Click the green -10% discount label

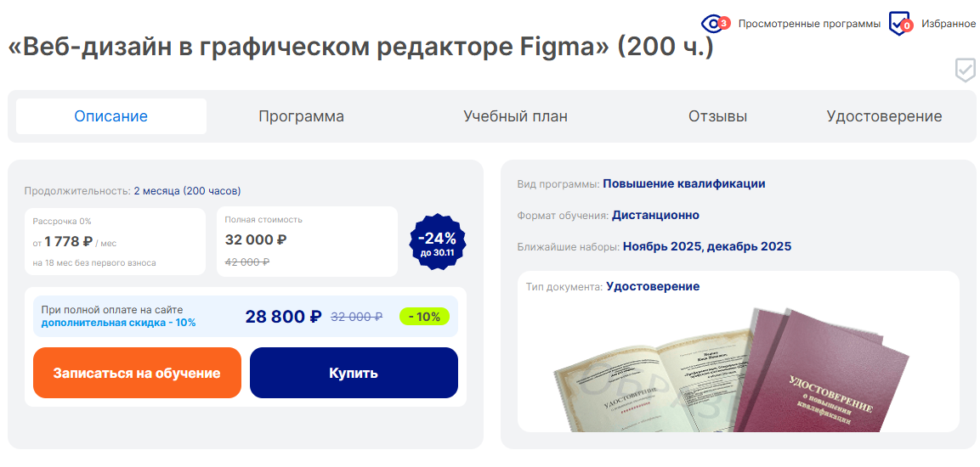click(424, 317)
